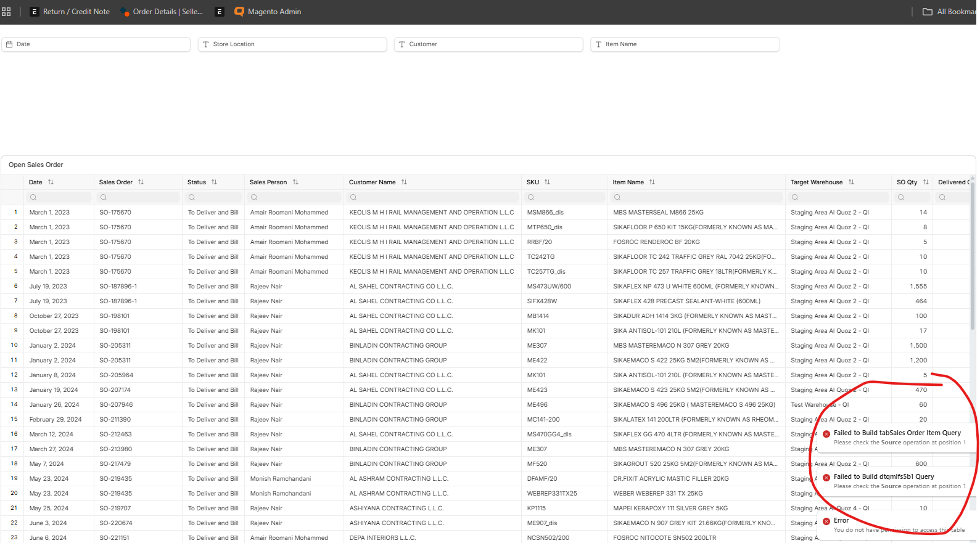The width and height of the screenshot is (980, 543).
Task: Click the permission Error notification
Action: point(896,525)
